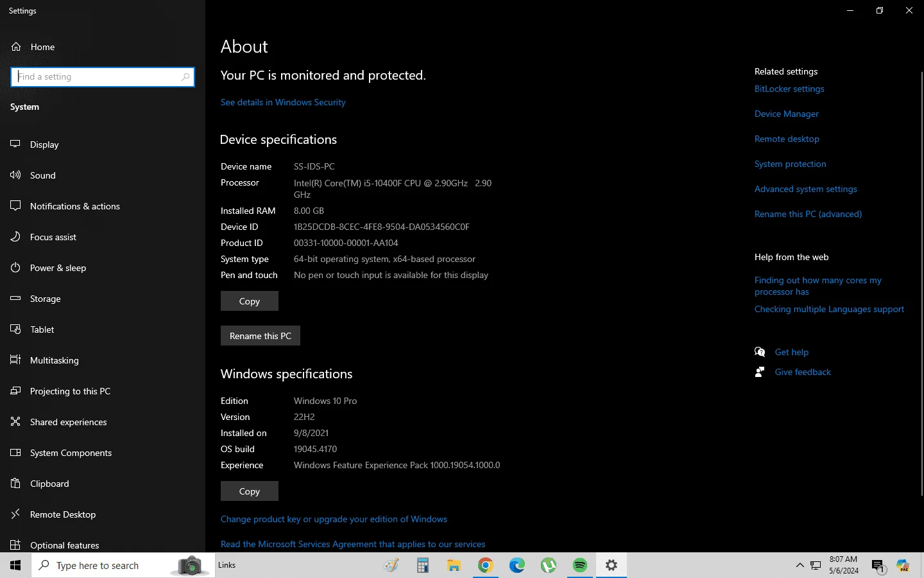Open Display settings in sidebar

coord(103,144)
